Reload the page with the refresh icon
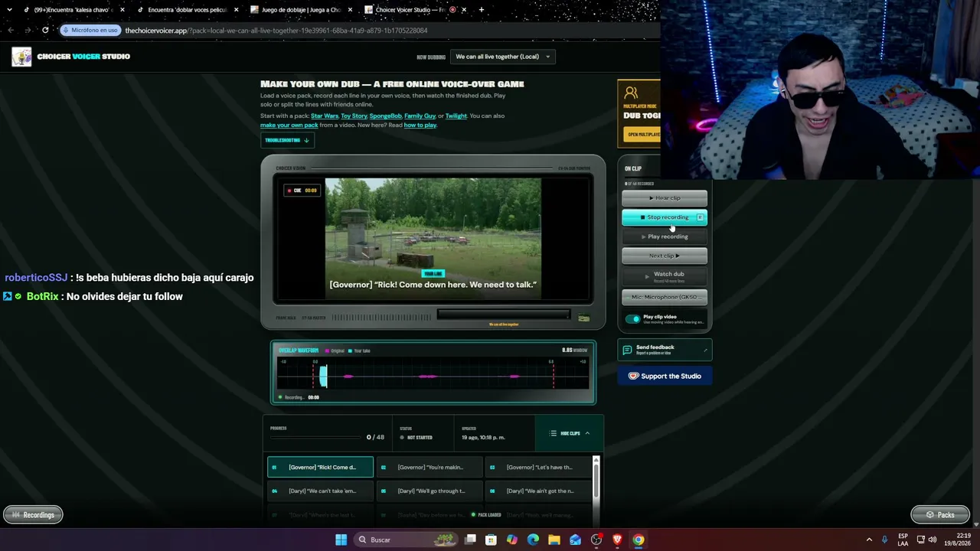Image resolution: width=980 pixels, height=551 pixels. click(45, 31)
